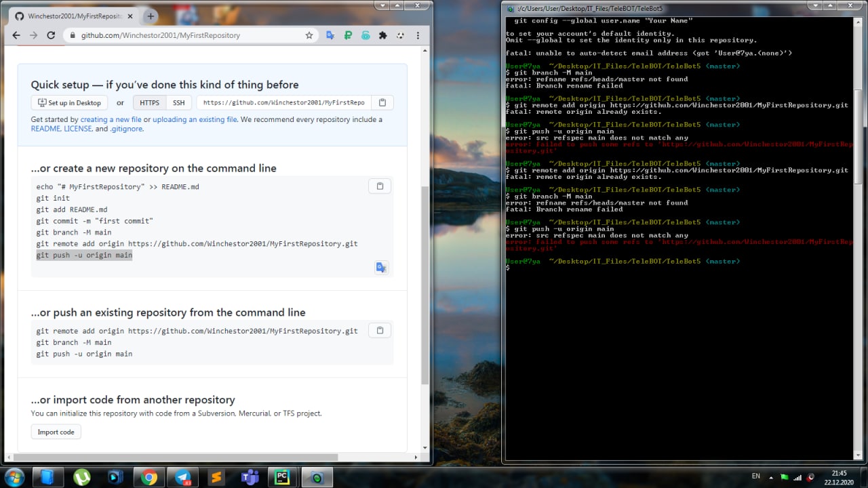The width and height of the screenshot is (868, 488).
Task: Open the Extensions puzzle piece menu
Action: click(x=383, y=35)
